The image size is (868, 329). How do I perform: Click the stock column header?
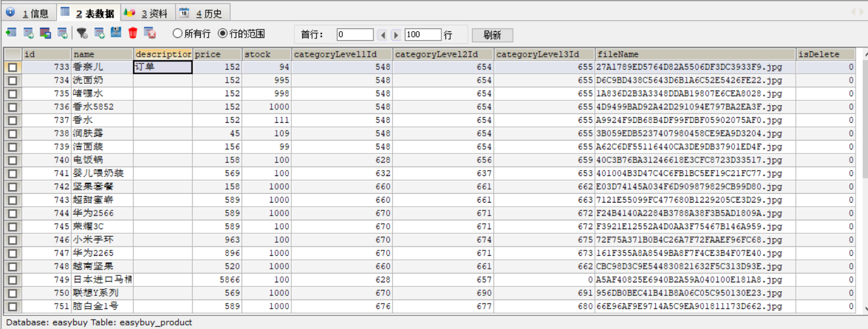(x=267, y=54)
